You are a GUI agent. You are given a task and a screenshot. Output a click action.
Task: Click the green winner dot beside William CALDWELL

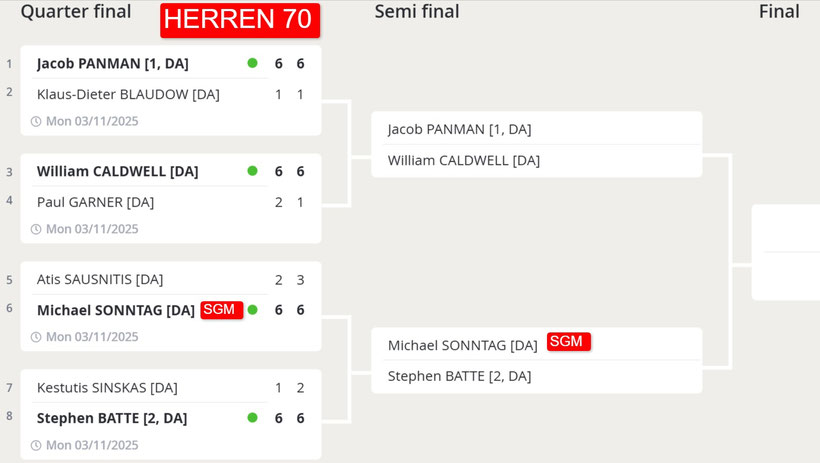[x=253, y=171]
